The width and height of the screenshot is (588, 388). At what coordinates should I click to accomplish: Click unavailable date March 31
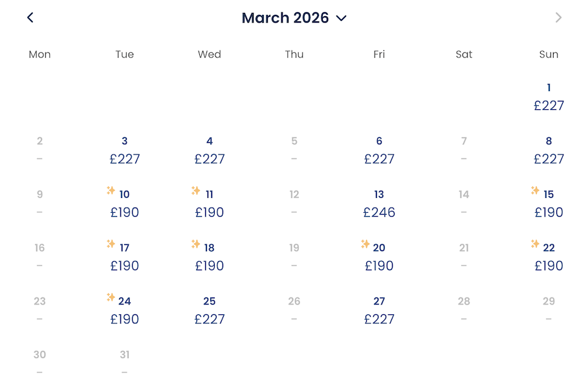coord(124,362)
